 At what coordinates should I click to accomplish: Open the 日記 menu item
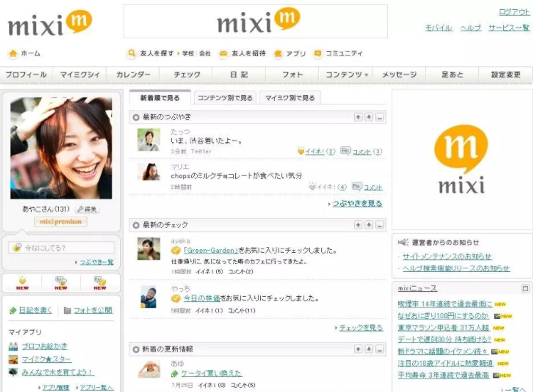(x=239, y=75)
